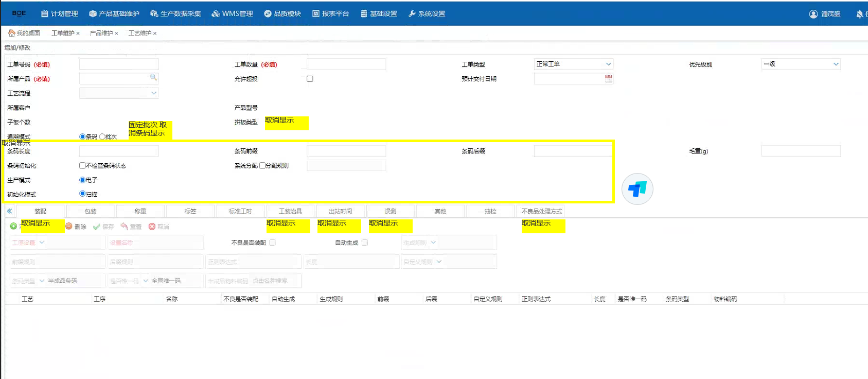Screen dimensions: 868x379
Task: Expand the 优先级别 dropdown
Action: click(x=836, y=64)
